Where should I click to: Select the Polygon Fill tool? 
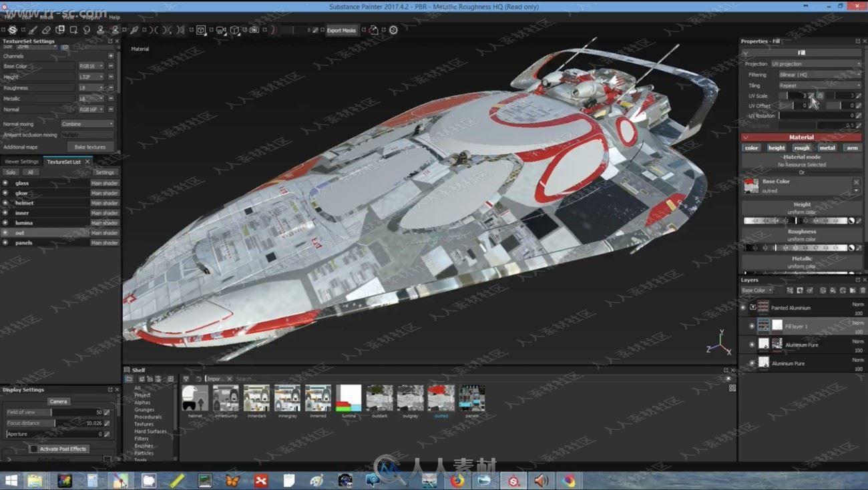pos(73,30)
